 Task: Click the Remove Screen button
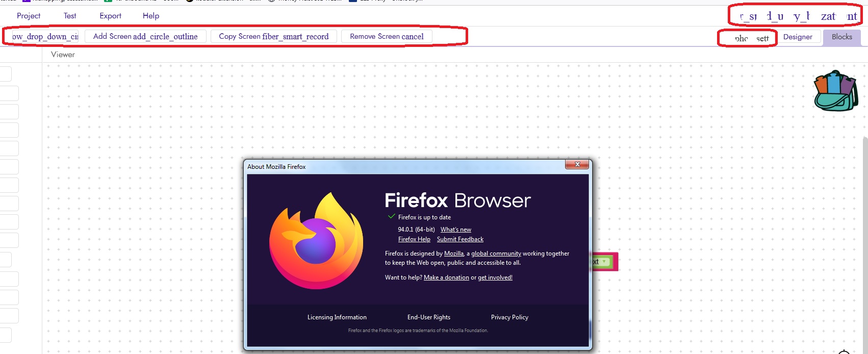point(387,36)
